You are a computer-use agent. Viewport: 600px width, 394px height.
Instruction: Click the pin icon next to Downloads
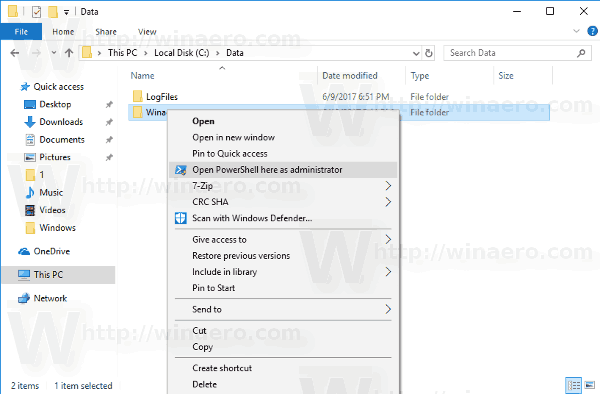[x=109, y=122]
